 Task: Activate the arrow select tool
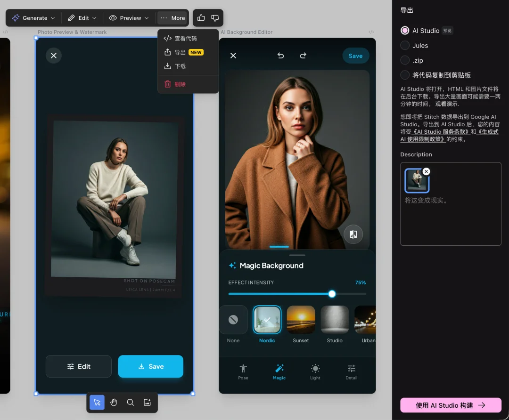[97, 402]
